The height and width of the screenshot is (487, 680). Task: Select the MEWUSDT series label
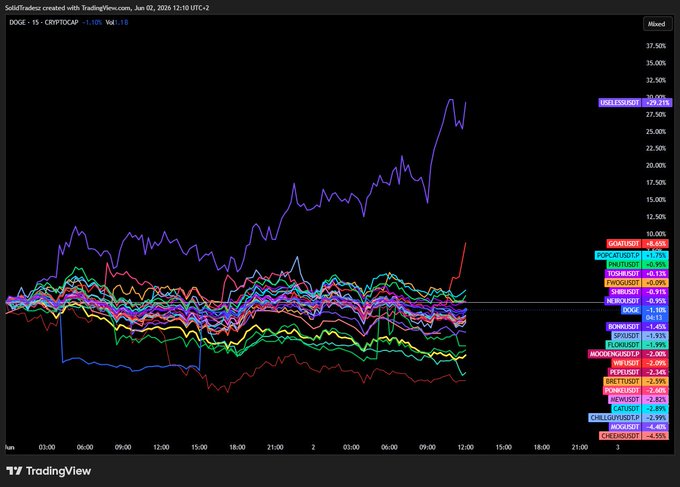624,399
